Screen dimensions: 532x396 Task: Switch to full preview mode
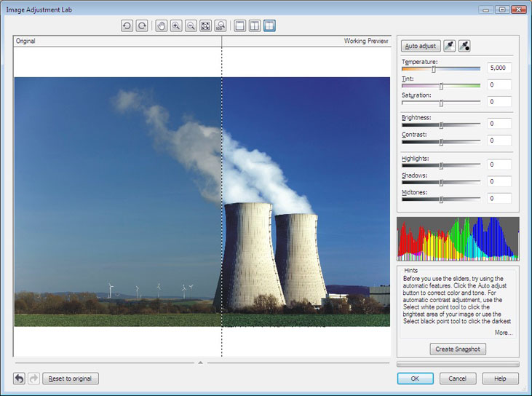point(240,25)
